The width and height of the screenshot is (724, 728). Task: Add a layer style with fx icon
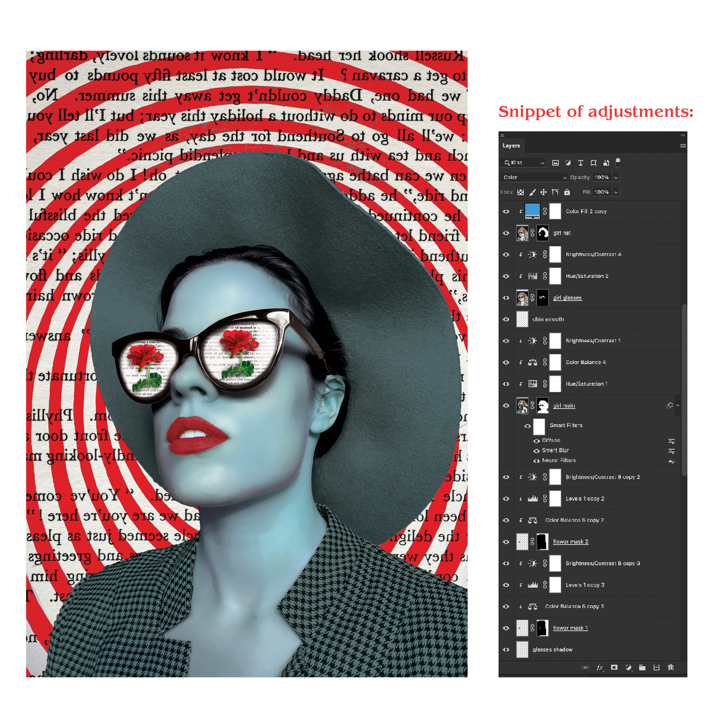tap(600, 667)
